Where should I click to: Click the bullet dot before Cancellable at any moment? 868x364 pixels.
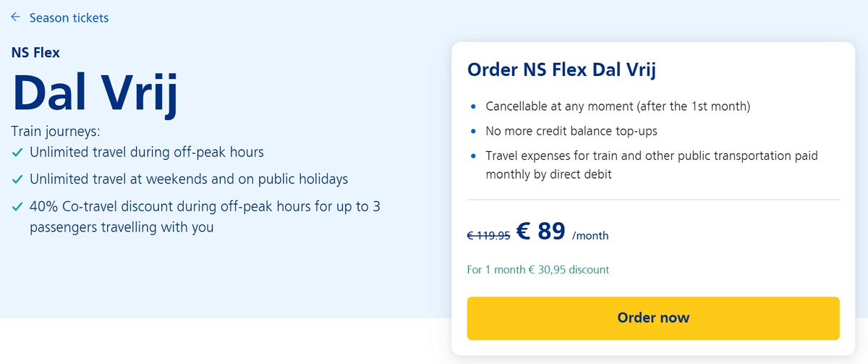pyautogui.click(x=473, y=107)
